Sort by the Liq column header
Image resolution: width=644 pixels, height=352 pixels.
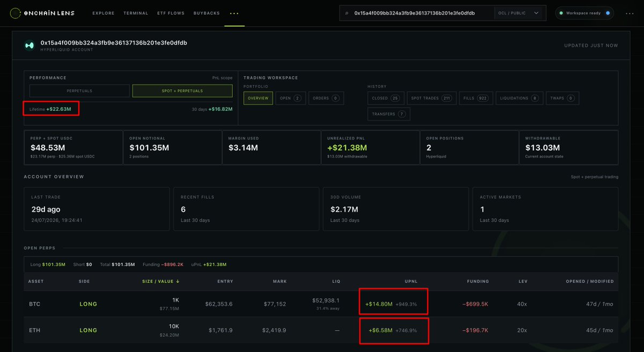(x=336, y=281)
